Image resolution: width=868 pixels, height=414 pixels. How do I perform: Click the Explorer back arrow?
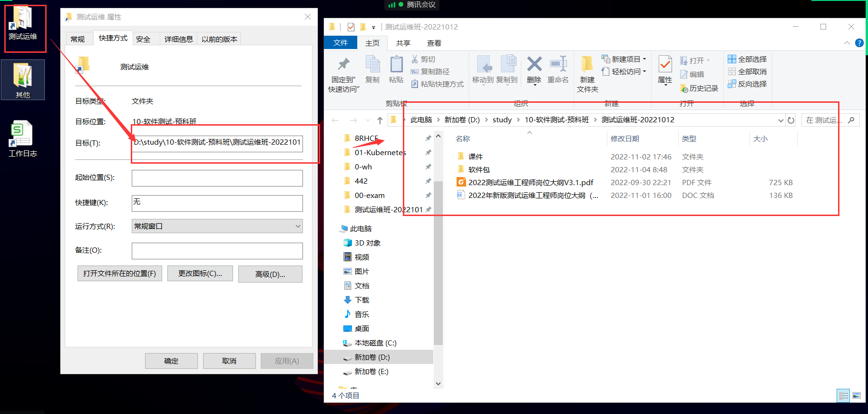point(335,120)
